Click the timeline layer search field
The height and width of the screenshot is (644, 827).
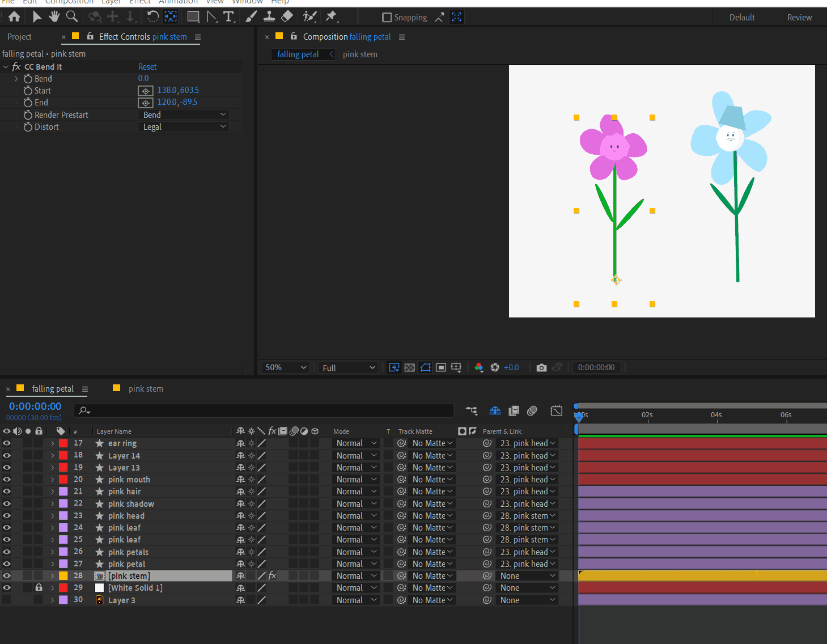point(264,410)
